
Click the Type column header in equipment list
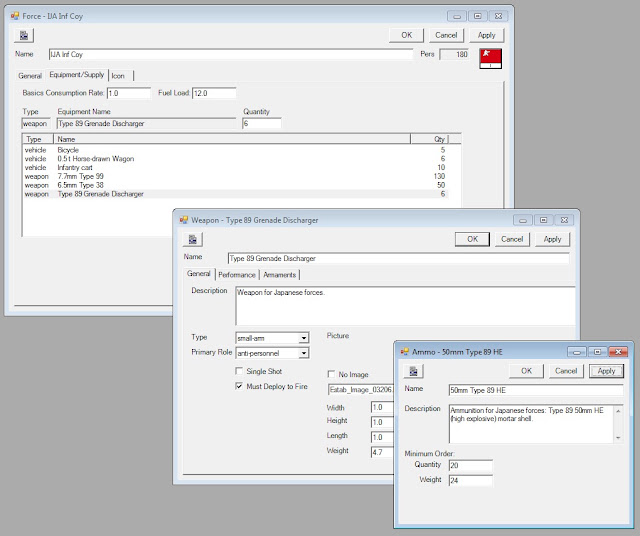[x=38, y=139]
